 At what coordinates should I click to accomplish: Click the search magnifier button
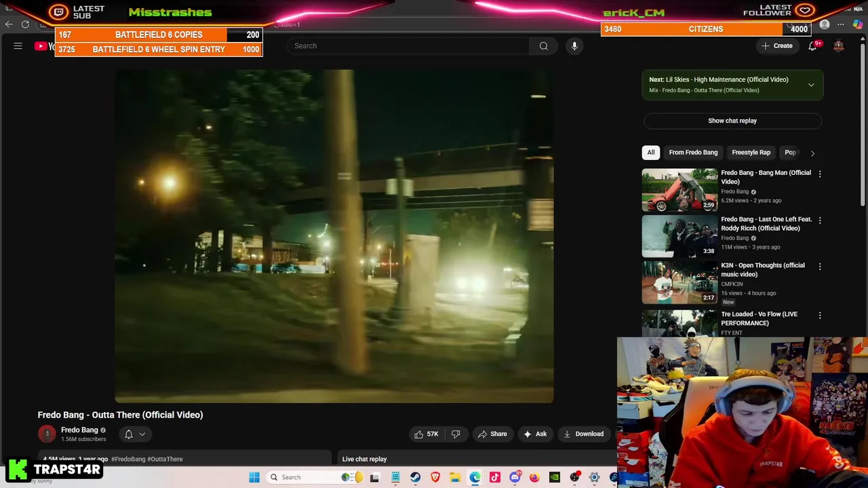click(543, 46)
